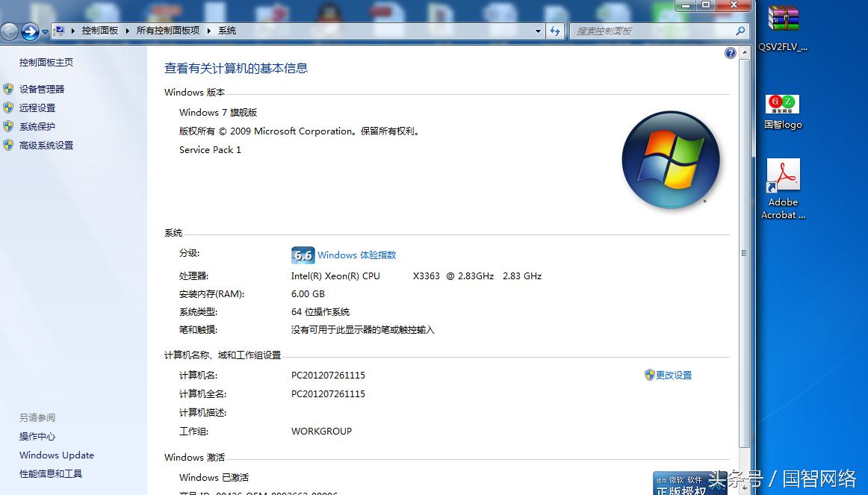Click the 查看有关计算机的基本信息 heading
The height and width of the screenshot is (495, 868).
point(236,68)
